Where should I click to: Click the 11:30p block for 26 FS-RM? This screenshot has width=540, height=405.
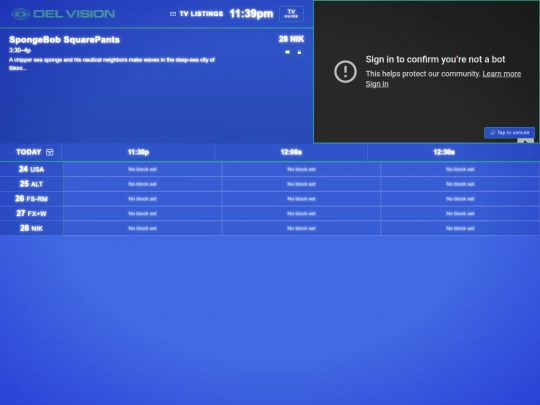point(143,199)
